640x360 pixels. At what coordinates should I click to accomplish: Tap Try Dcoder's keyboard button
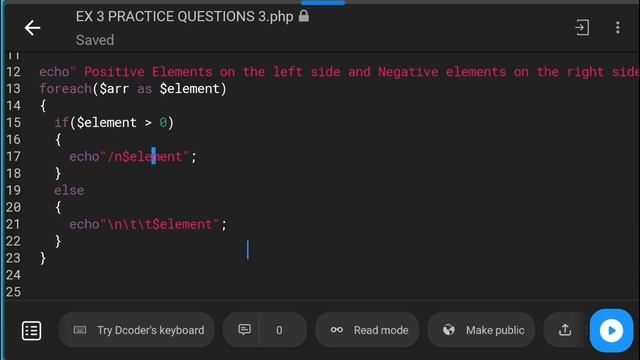click(137, 330)
